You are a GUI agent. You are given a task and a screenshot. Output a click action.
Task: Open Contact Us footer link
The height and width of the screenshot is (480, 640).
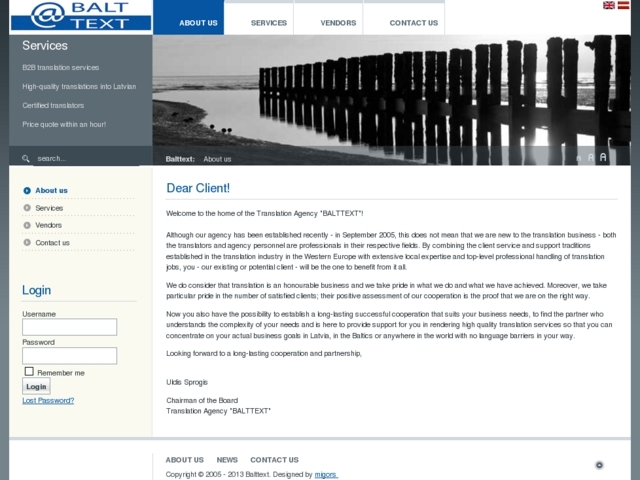274,460
